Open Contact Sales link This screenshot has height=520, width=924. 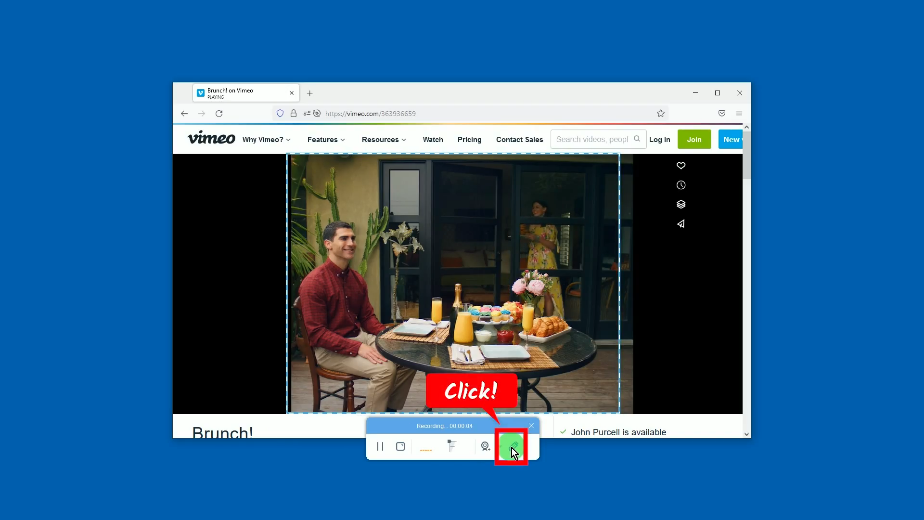coord(519,140)
